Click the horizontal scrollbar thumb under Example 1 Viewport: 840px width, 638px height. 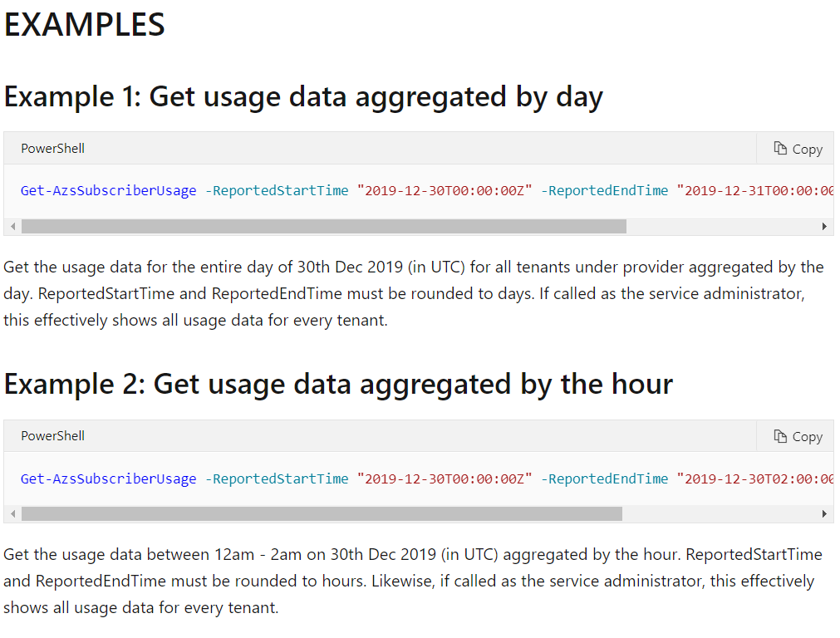coord(324,225)
